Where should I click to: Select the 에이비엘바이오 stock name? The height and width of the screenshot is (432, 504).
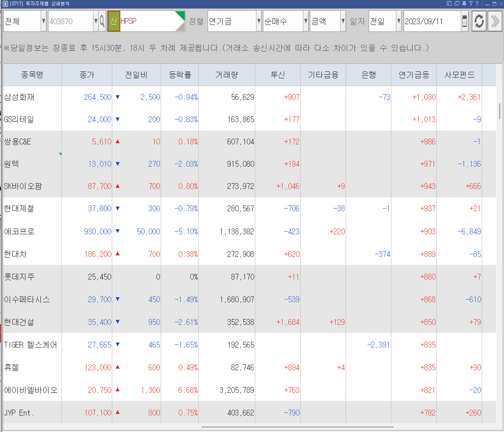pyautogui.click(x=31, y=390)
